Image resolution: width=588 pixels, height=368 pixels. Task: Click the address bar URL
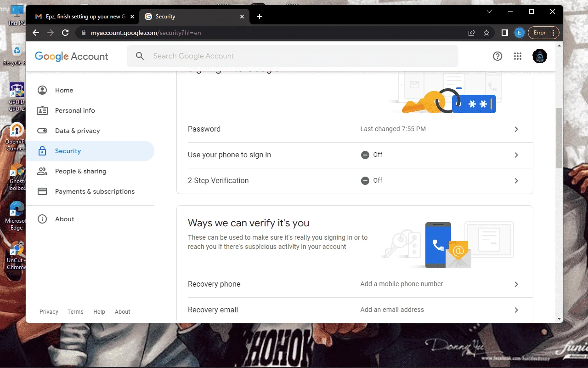coord(146,33)
